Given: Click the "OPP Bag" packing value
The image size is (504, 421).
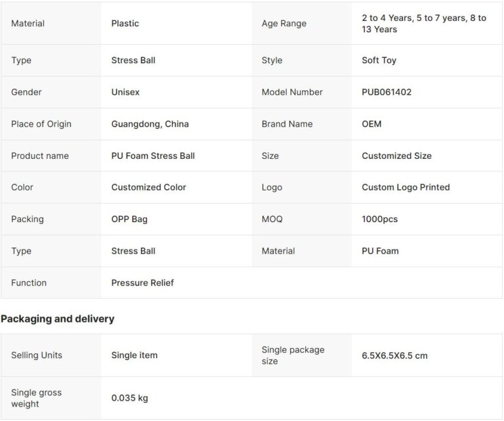Looking at the screenshot, I should 129,219.
